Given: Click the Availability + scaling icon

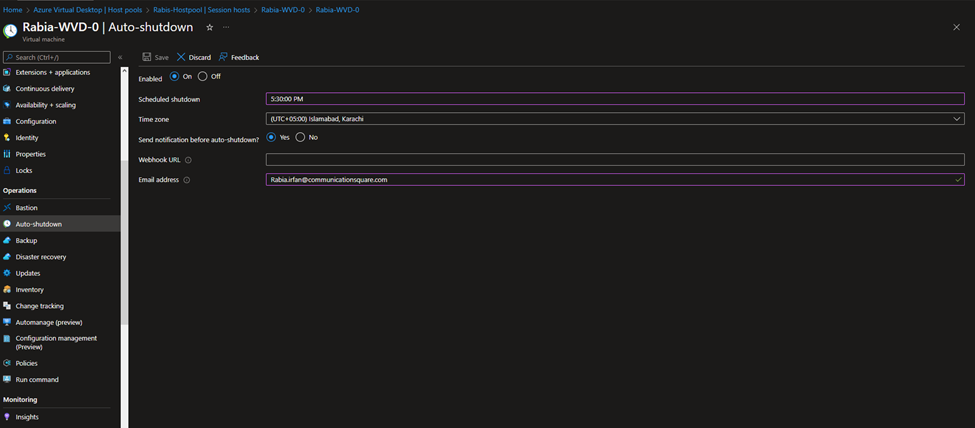Looking at the screenshot, I should tap(7, 105).
